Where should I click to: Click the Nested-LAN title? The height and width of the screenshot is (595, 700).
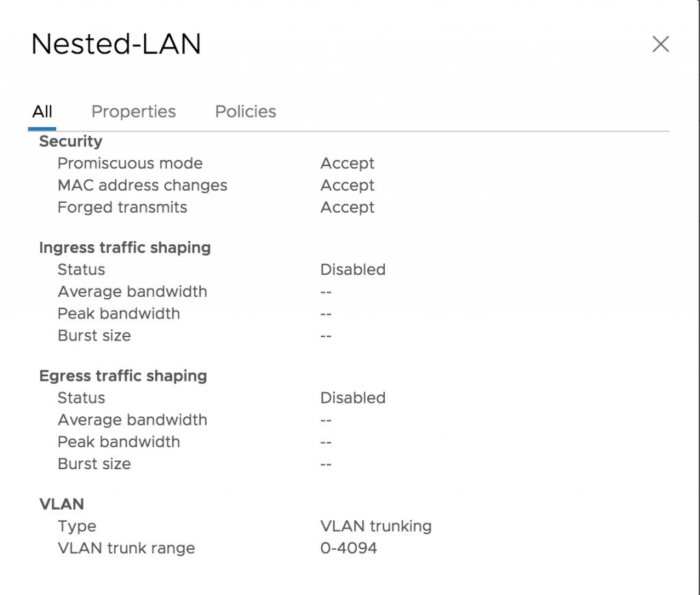(x=116, y=44)
